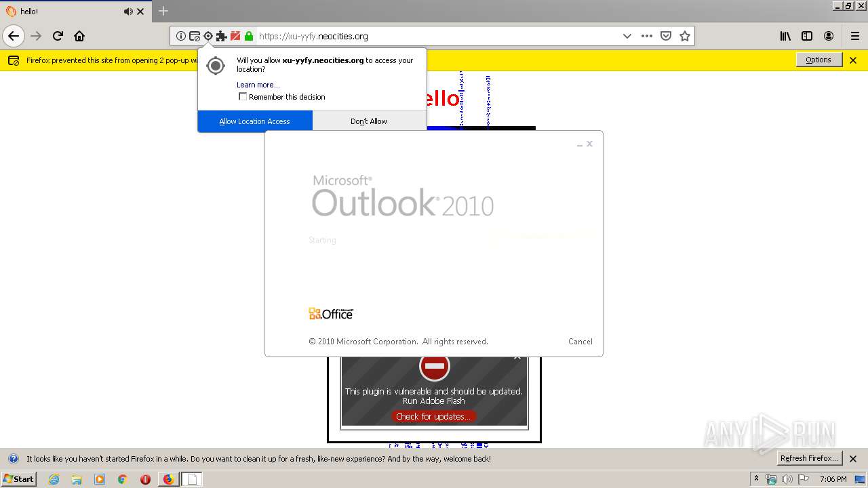This screenshot has height=488, width=868.
Task: Show hidden system tray icons
Action: [x=756, y=479]
